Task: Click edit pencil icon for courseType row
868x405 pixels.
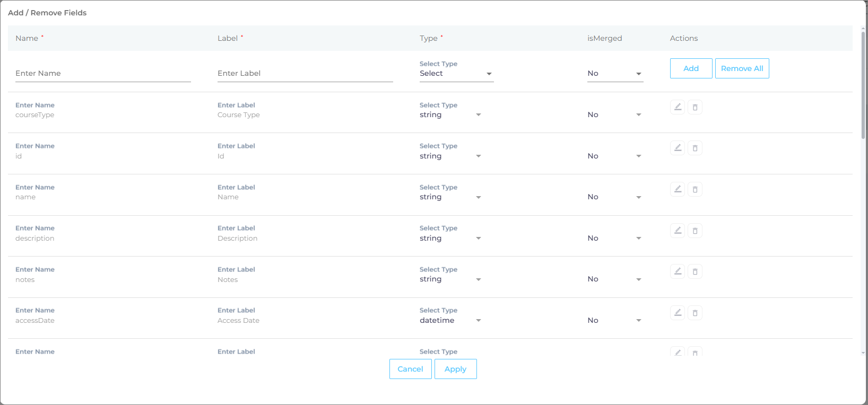Action: pos(678,107)
